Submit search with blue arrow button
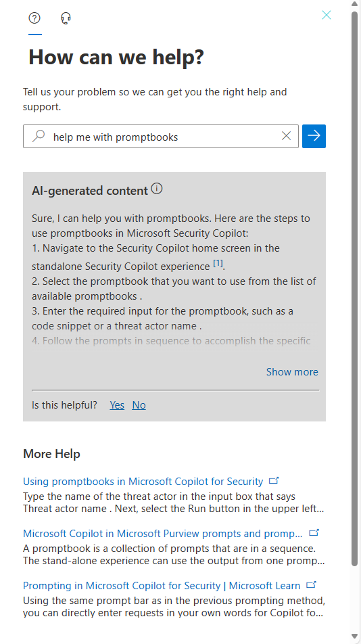This screenshot has width=361, height=644. click(x=314, y=136)
